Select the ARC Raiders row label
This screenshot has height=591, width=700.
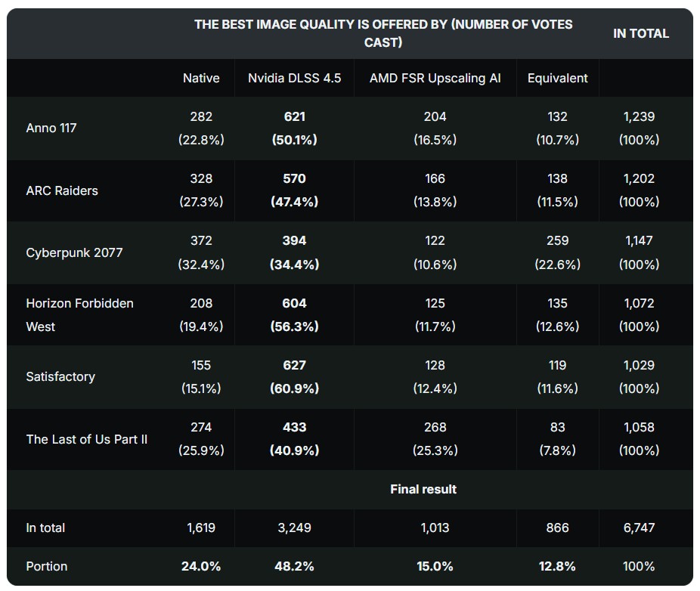click(62, 190)
